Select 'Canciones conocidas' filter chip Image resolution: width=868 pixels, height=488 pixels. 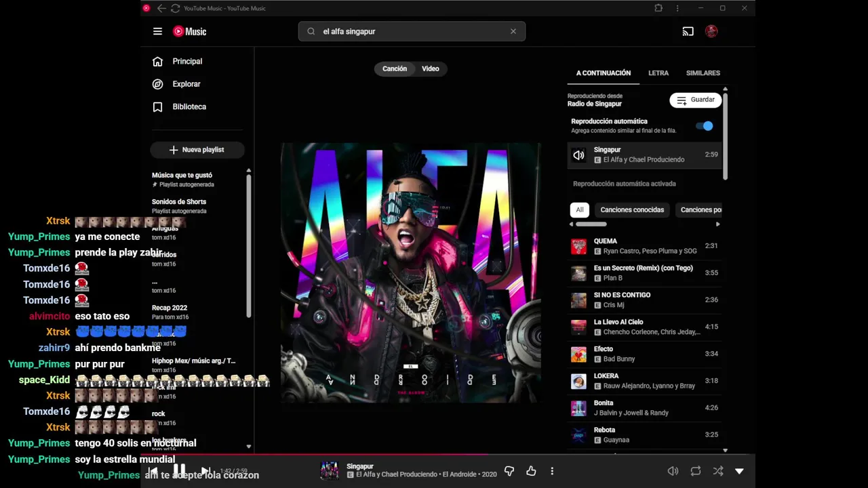coord(632,210)
